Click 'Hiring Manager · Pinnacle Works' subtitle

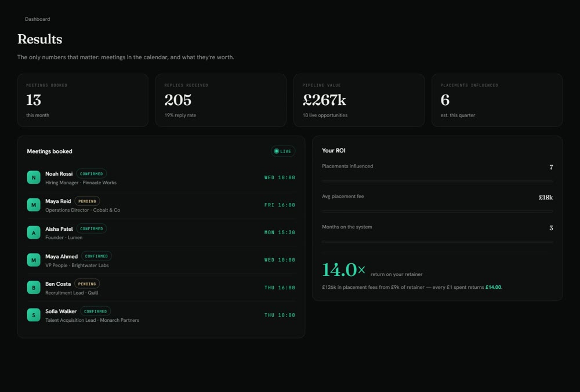click(x=81, y=183)
